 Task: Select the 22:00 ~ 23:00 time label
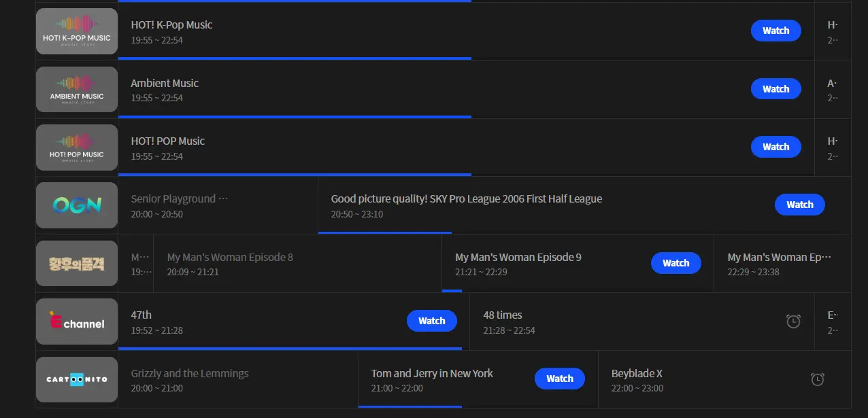(x=637, y=388)
